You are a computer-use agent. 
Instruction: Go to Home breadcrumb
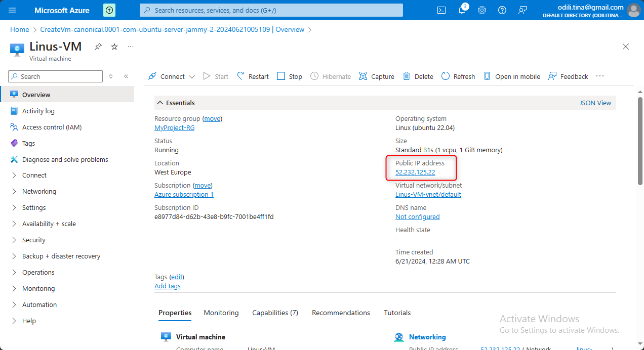tap(20, 30)
